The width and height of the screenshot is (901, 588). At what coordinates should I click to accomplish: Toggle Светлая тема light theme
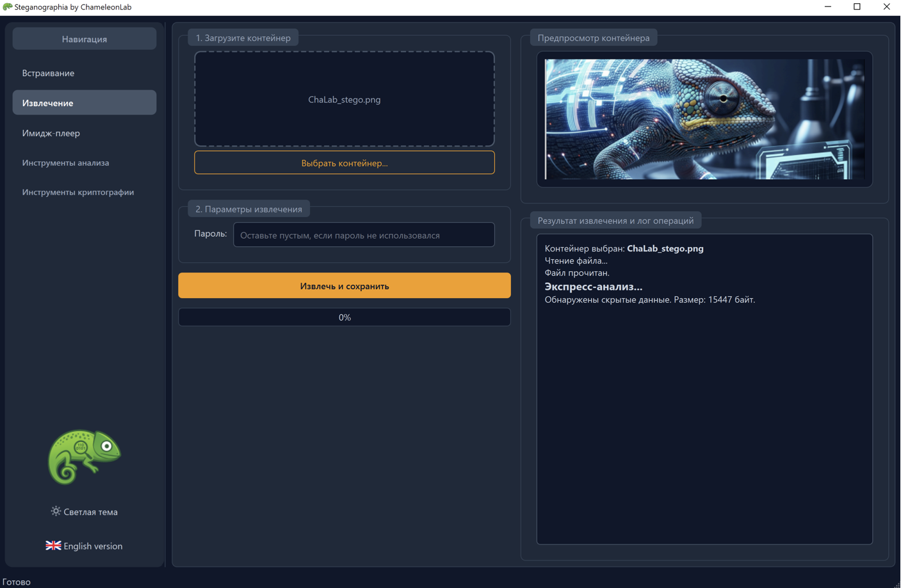[x=85, y=512]
